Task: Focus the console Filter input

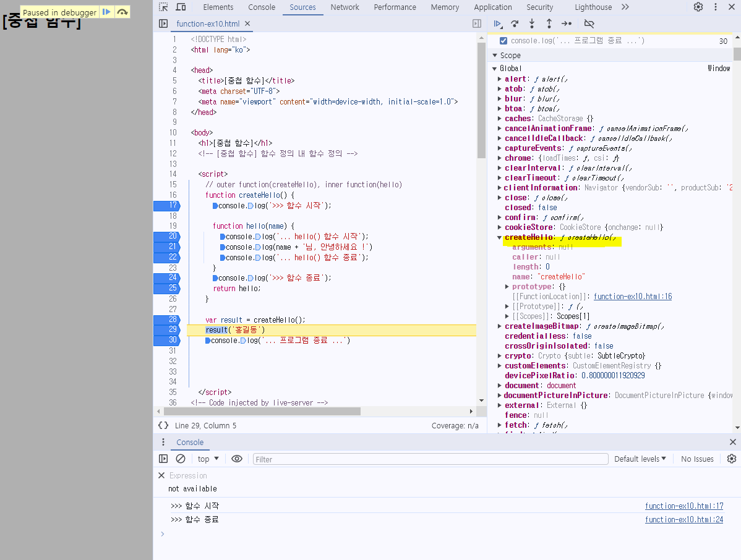Action: coord(430,459)
